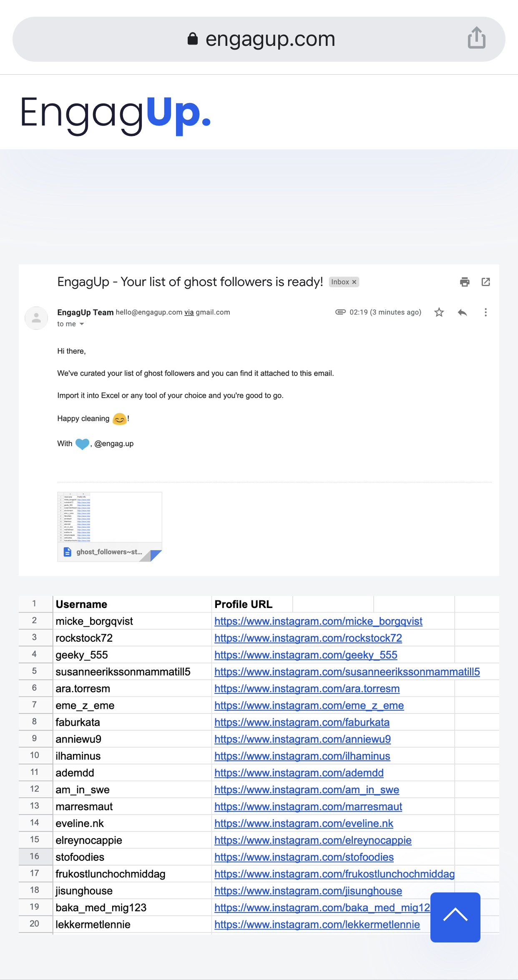
Task: Click the reply arrow icon
Action: 462,312
